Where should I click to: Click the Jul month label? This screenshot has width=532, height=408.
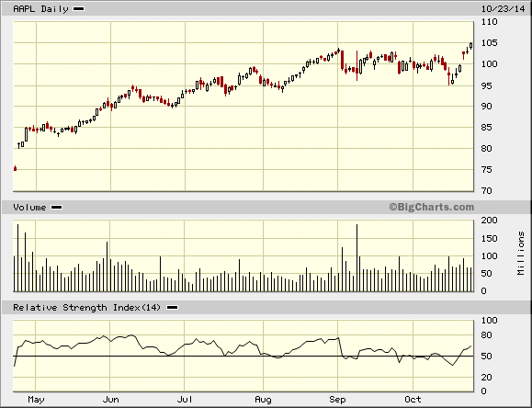[x=185, y=400]
